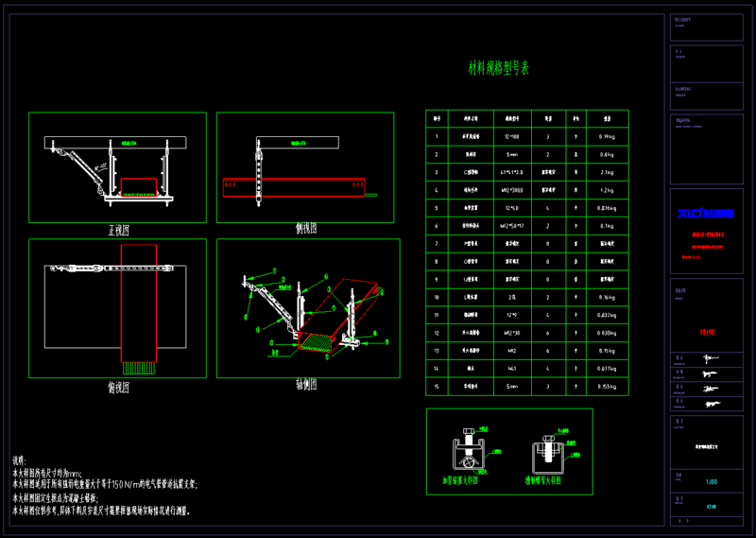Click the 俯视图 top view label

coord(119,387)
